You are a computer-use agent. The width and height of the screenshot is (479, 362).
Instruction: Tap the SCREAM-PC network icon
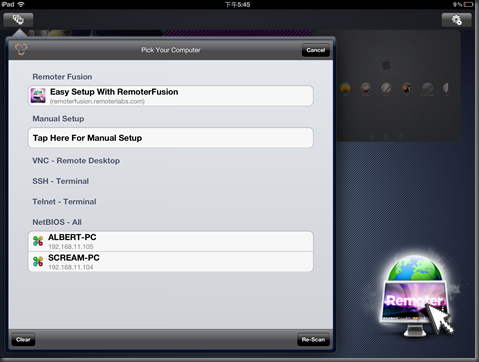pyautogui.click(x=38, y=261)
